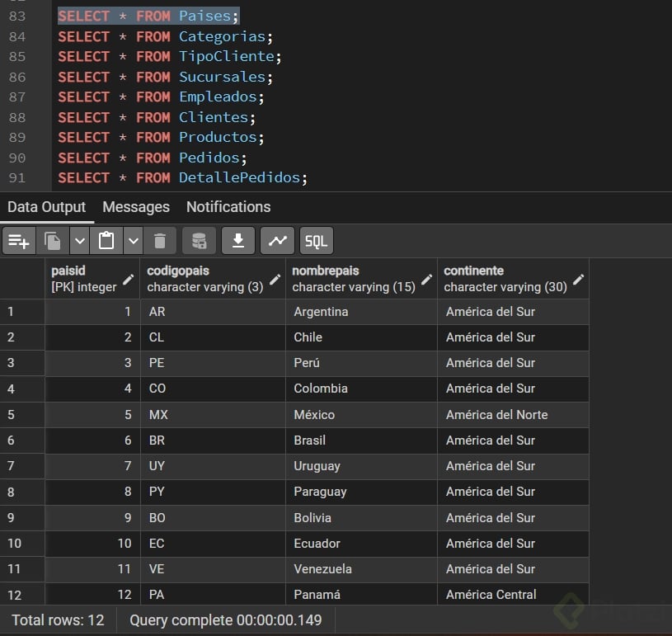
Task: Click the edit pencil on nombrepais column
Action: coord(427,280)
